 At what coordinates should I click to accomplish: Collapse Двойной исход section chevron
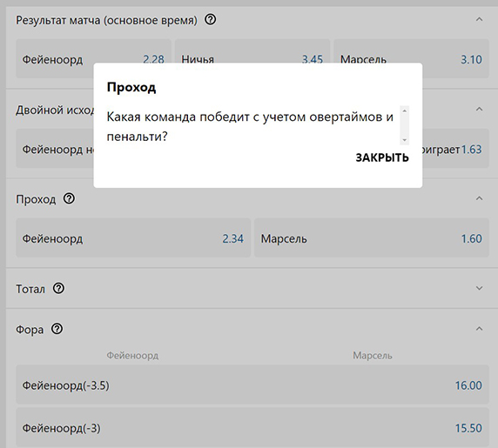click(479, 110)
